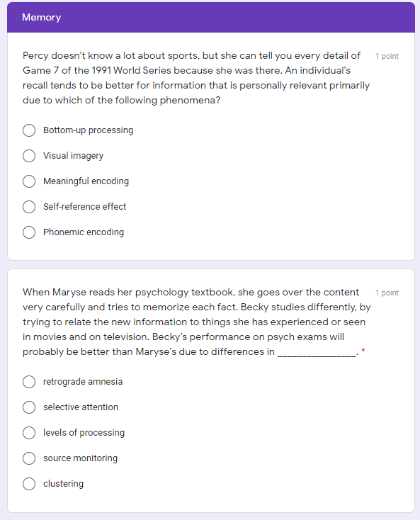Click the 'source monitoring' label text
The image size is (420, 520).
pos(81,458)
